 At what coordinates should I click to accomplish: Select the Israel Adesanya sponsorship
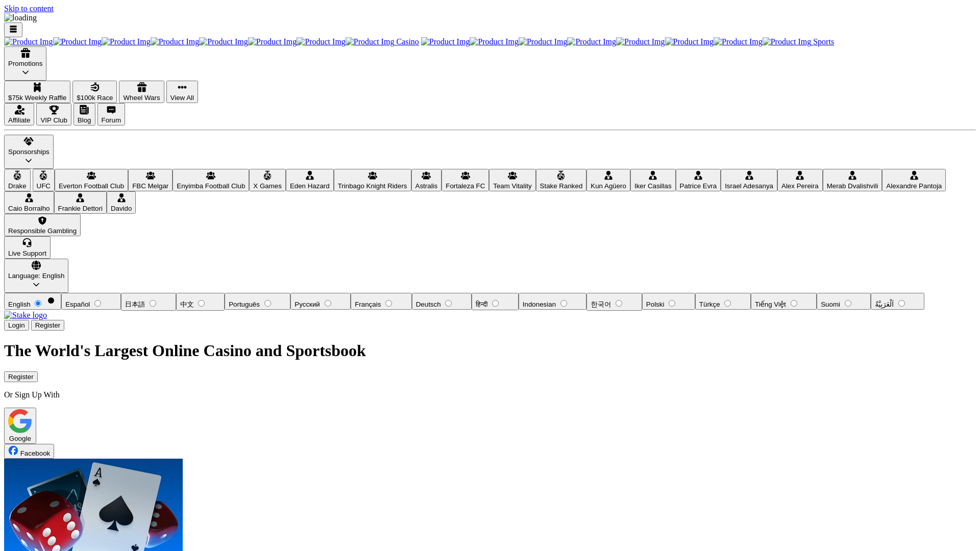pyautogui.click(x=749, y=180)
